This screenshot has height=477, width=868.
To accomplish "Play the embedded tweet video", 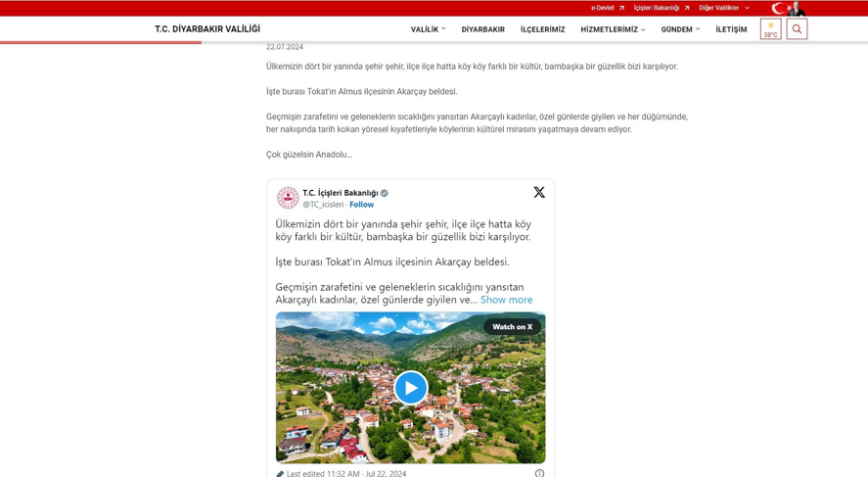I will (411, 388).
